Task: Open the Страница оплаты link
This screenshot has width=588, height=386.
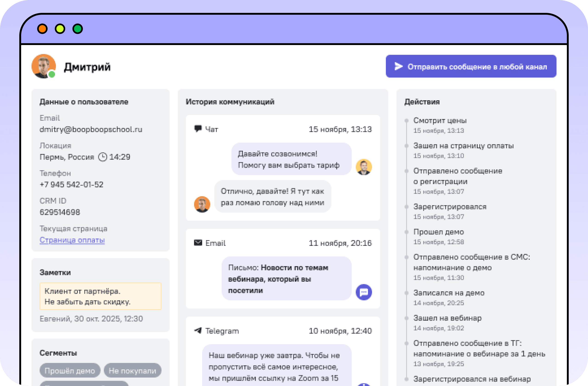Action: point(72,240)
